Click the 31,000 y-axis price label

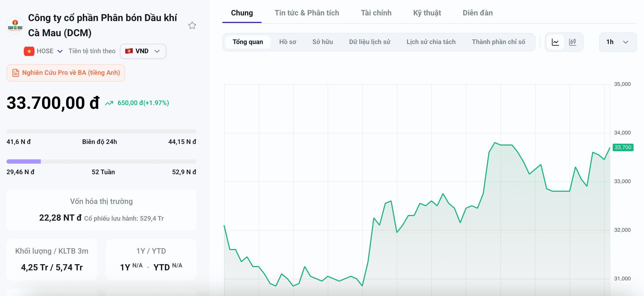point(622,279)
